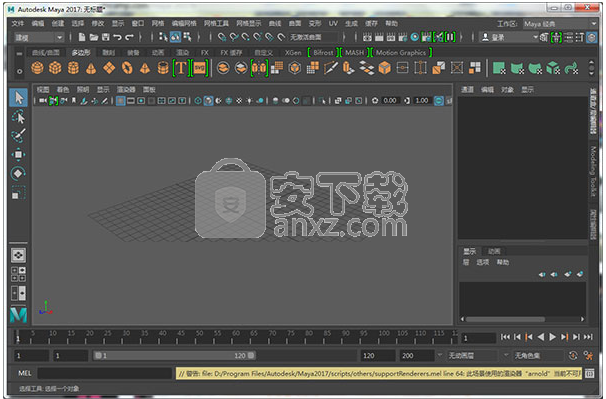Toggle auto keyframe button
Viewport: 606px width, 399px height.
pos(573,355)
